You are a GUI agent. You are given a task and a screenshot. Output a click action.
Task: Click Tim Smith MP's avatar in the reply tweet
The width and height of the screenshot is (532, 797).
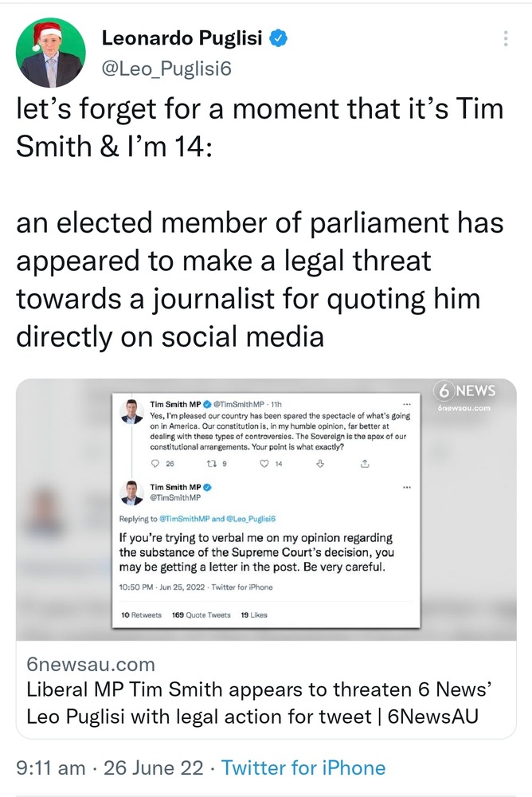[x=131, y=493]
